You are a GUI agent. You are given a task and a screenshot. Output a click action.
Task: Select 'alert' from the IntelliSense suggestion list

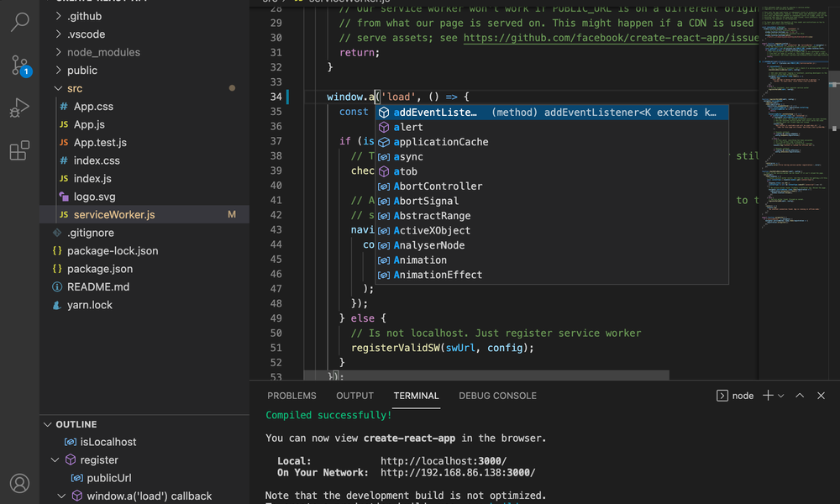pos(409,127)
